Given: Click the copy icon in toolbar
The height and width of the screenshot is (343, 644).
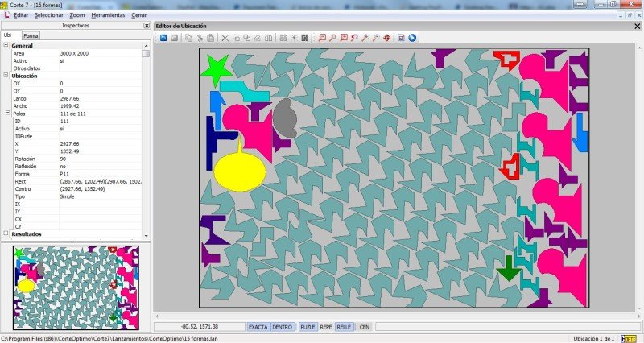Looking at the screenshot, I should click(188, 38).
